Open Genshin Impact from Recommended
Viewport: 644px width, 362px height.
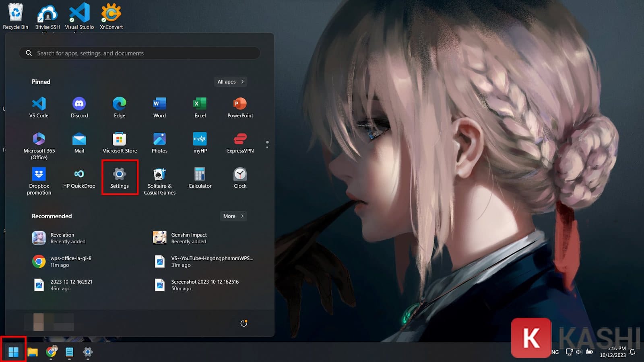point(189,238)
